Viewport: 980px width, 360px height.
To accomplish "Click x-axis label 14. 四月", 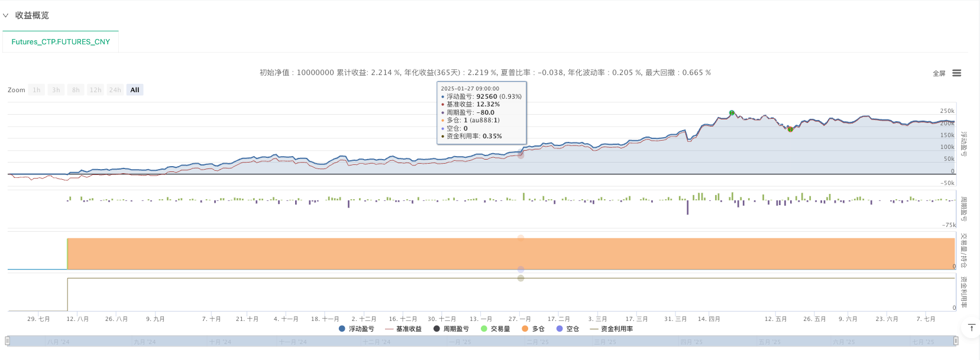I will (x=709, y=319).
